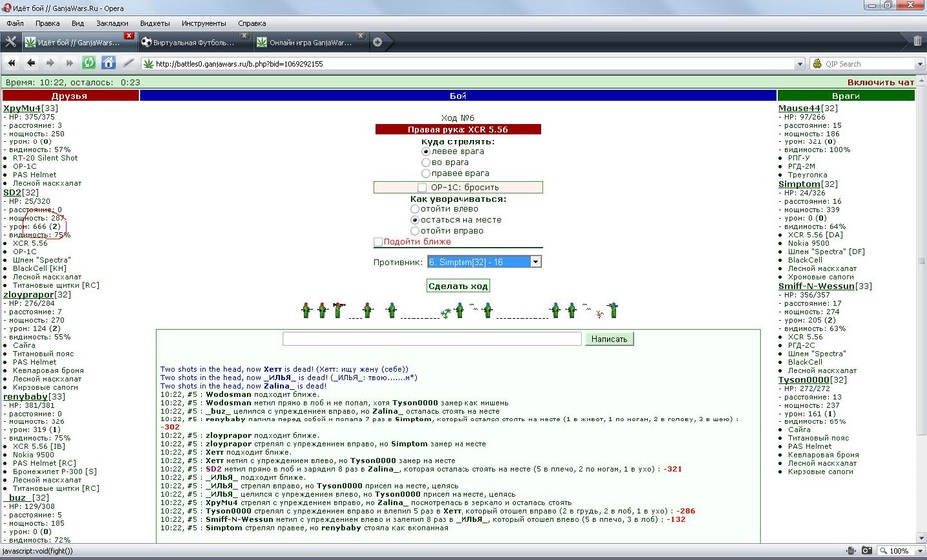Viewport: 927px width, 560px height.
Task: Go forward with the right arrow button
Action: pos(50,63)
